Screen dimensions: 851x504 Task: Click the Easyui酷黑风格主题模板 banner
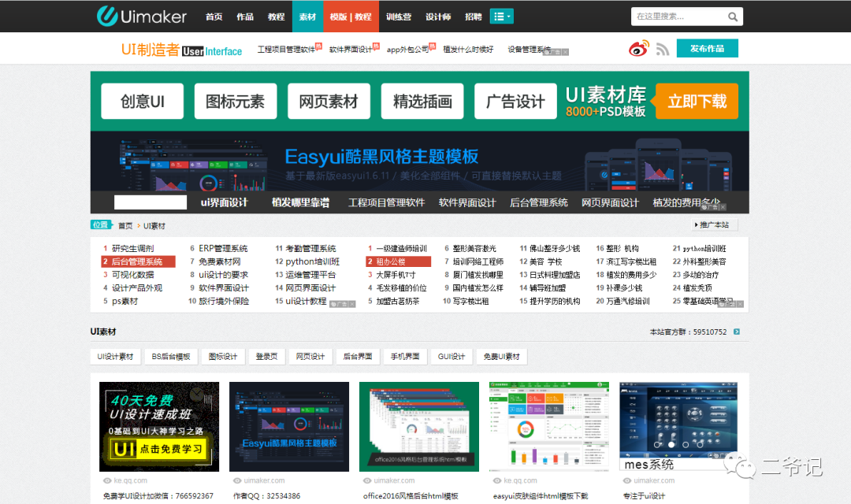pos(419,161)
